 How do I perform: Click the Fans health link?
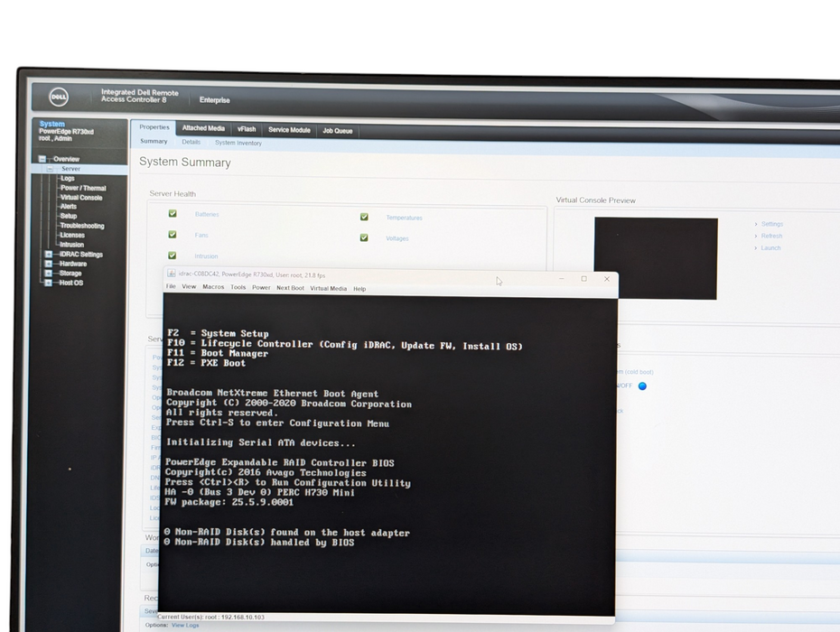click(201, 235)
